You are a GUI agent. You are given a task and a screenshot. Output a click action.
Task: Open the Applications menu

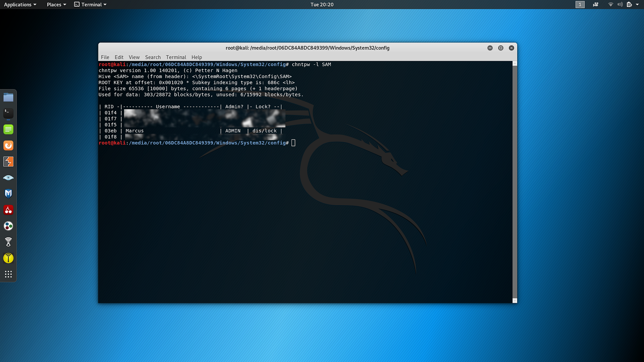[20, 5]
